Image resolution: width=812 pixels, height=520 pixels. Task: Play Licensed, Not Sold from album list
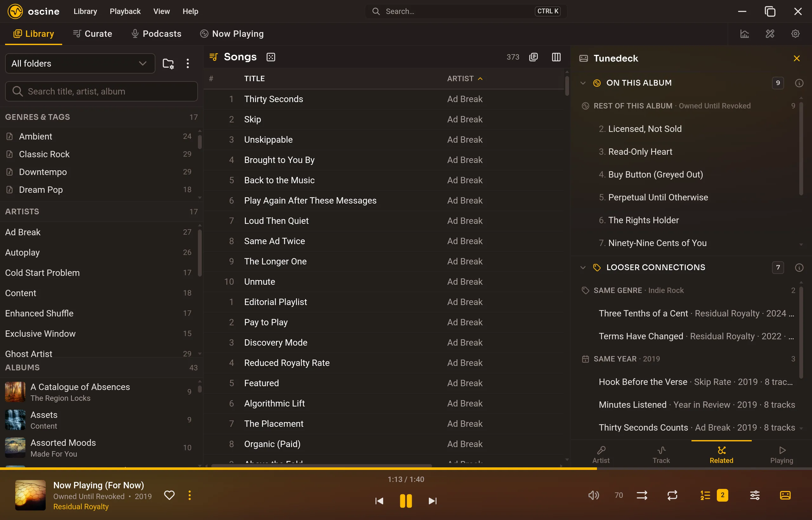coord(686,129)
